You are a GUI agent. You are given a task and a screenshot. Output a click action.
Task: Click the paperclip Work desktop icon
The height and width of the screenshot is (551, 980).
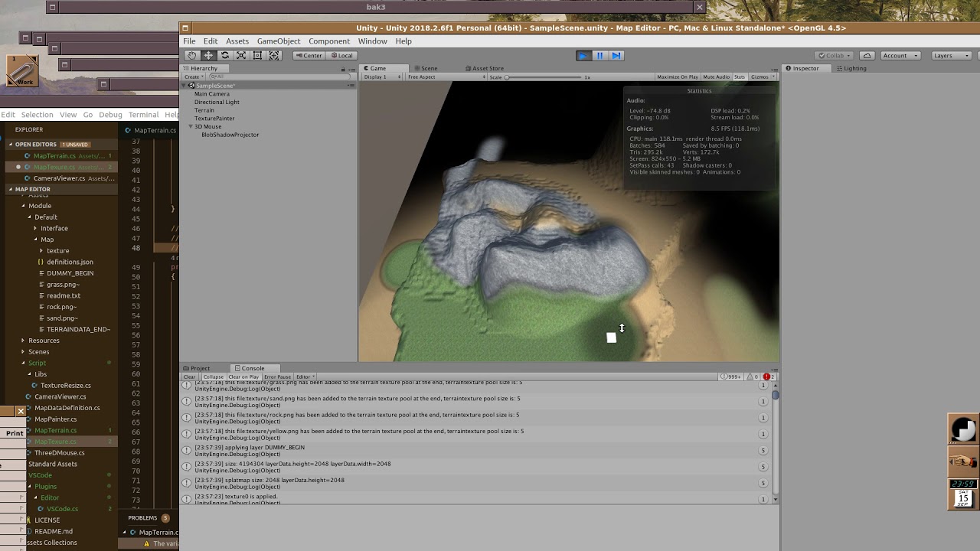[23, 70]
